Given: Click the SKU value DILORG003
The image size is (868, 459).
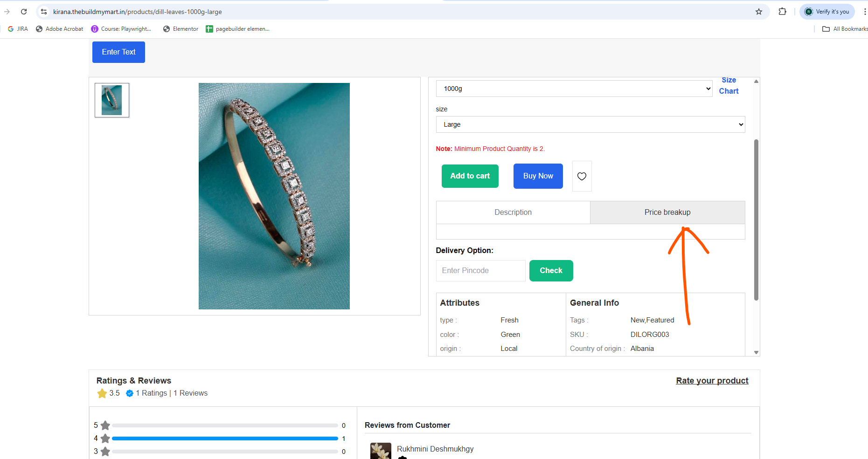Looking at the screenshot, I should pyautogui.click(x=650, y=335).
